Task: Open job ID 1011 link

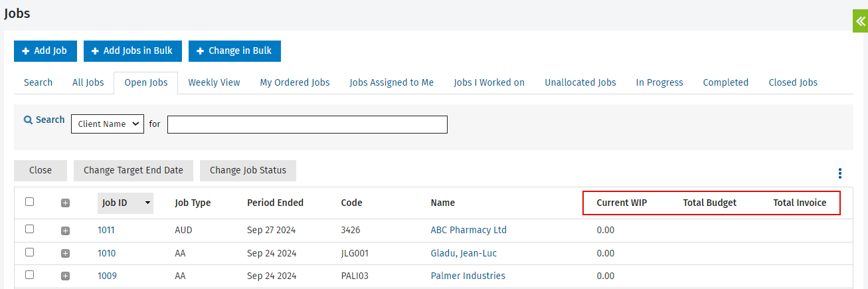Action: coord(106,231)
